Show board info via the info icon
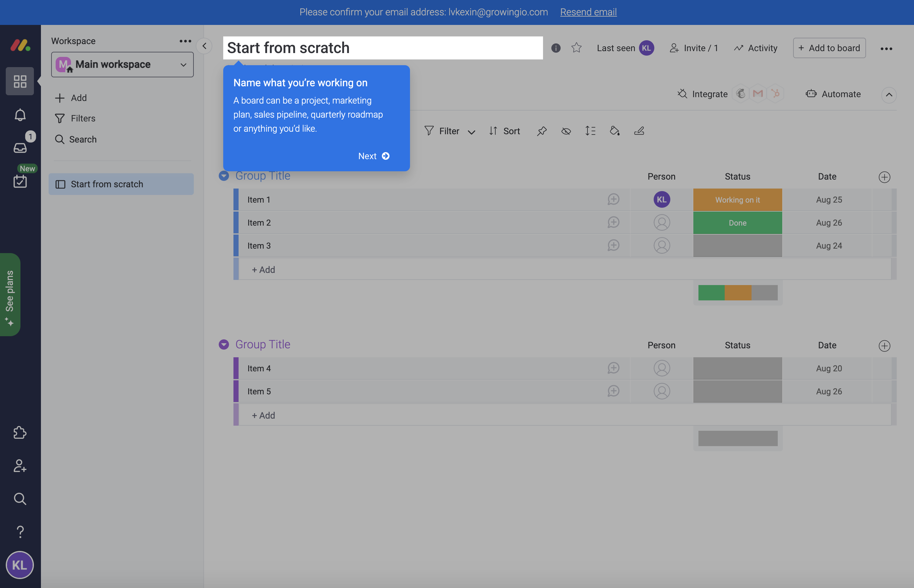The height and width of the screenshot is (588, 914). pyautogui.click(x=556, y=48)
